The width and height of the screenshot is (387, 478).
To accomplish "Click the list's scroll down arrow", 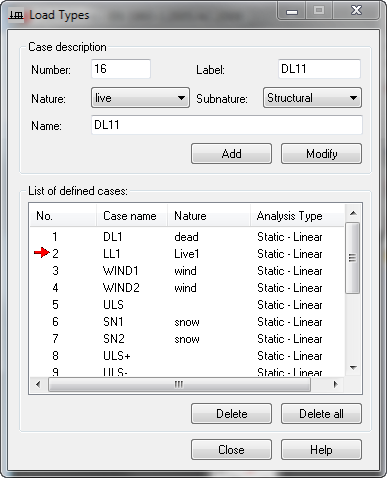I will pos(353,368).
